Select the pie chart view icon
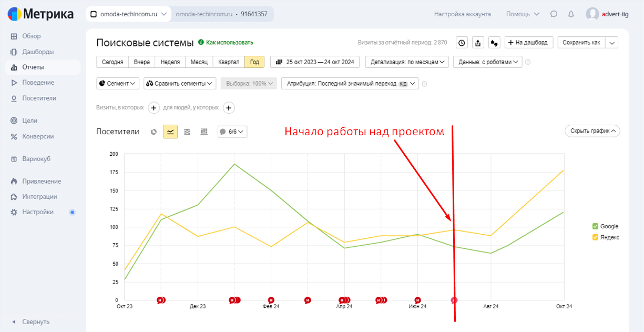The image size is (644, 332). point(154,132)
